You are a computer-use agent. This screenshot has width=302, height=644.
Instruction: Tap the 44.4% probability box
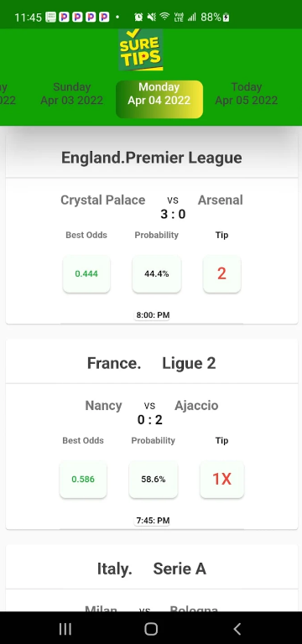[x=157, y=274]
